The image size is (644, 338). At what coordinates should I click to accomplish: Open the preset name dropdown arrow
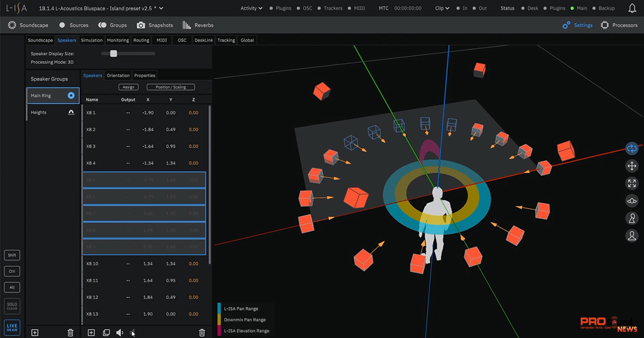[x=162, y=8]
